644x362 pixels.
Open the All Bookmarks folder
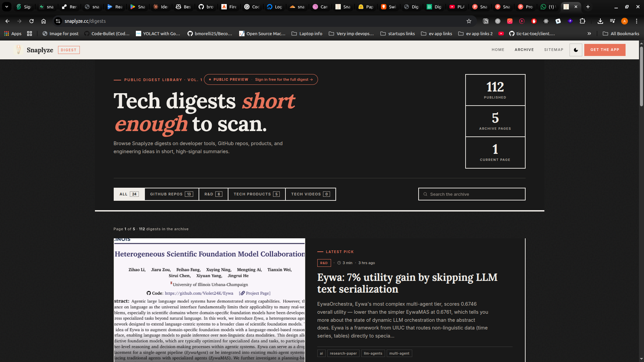click(621, 34)
